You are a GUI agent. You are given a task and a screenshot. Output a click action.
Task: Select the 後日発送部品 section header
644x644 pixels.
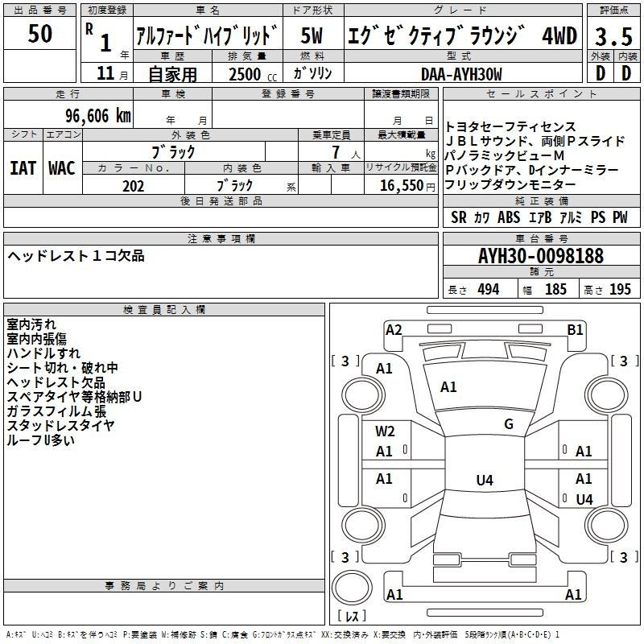(x=221, y=200)
